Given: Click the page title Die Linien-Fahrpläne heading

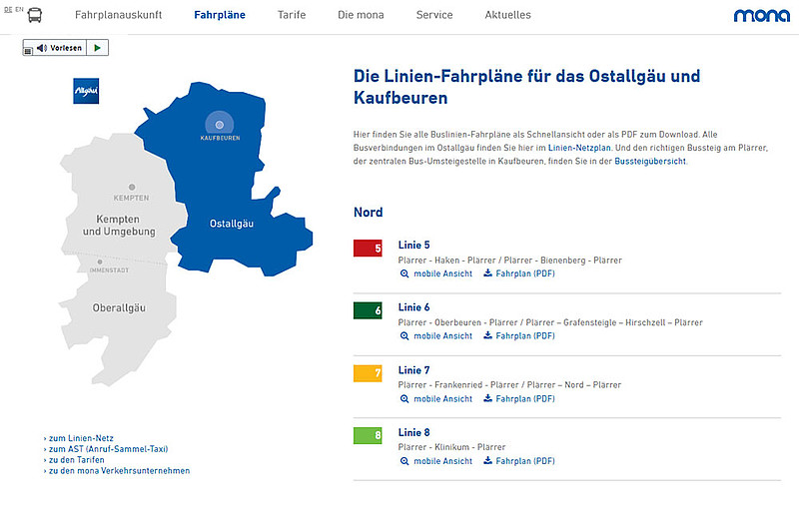Looking at the screenshot, I should click(x=527, y=87).
